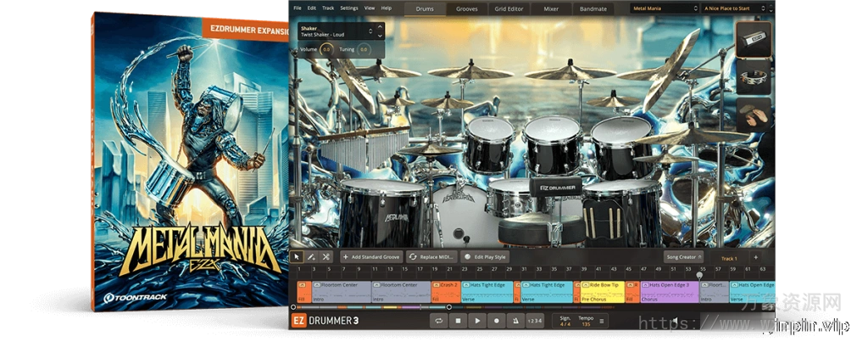This screenshot has width=868, height=353.
Task: Click the Add Standard Groove button
Action: [371, 257]
